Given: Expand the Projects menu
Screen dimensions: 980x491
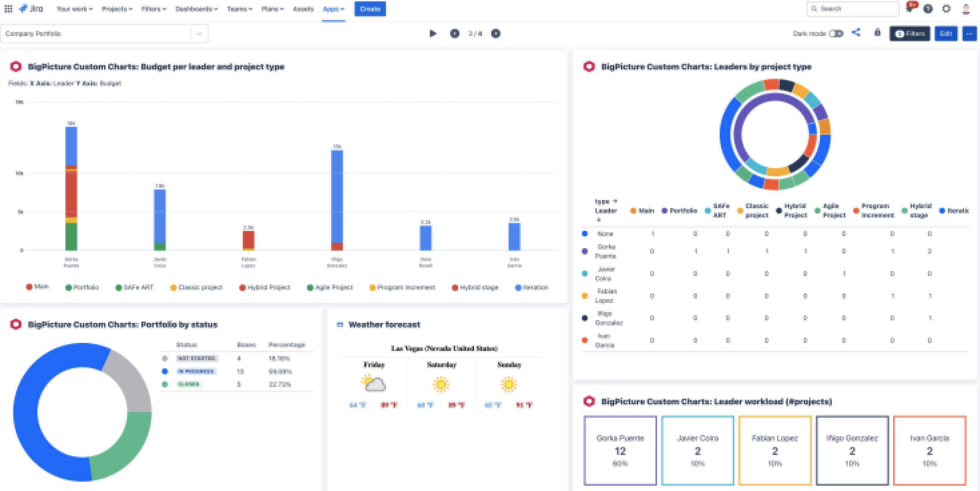Looking at the screenshot, I should [117, 9].
